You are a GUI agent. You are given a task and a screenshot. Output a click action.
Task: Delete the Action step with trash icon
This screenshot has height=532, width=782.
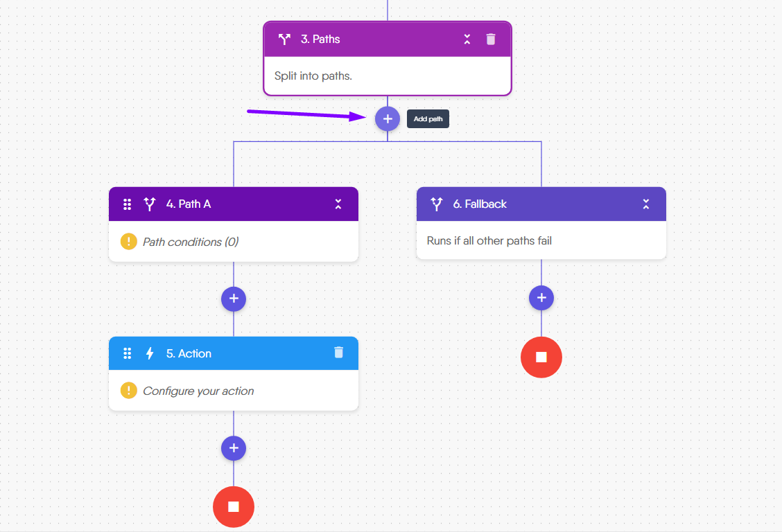pyautogui.click(x=338, y=353)
